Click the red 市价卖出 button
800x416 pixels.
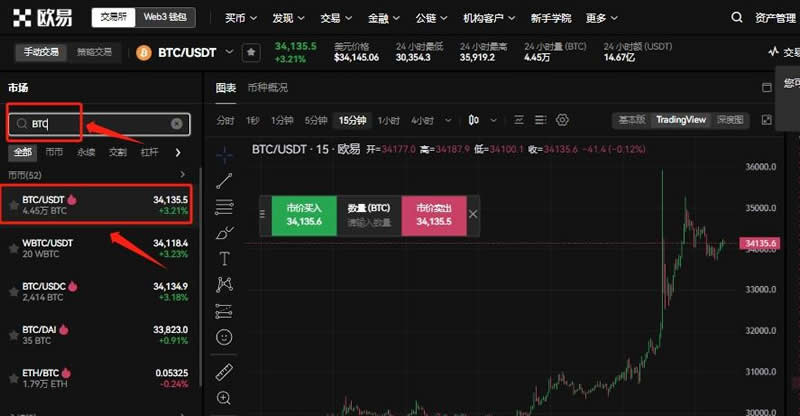[433, 214]
